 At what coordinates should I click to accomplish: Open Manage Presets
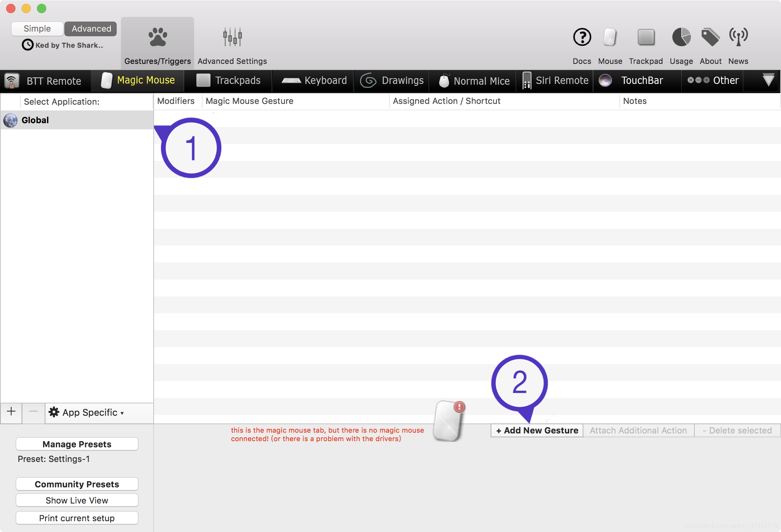pos(77,444)
